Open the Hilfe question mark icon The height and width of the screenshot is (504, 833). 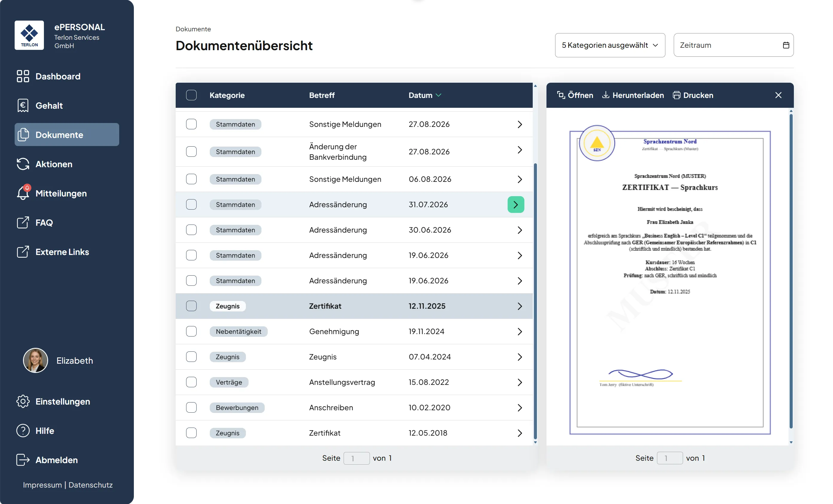click(x=23, y=431)
